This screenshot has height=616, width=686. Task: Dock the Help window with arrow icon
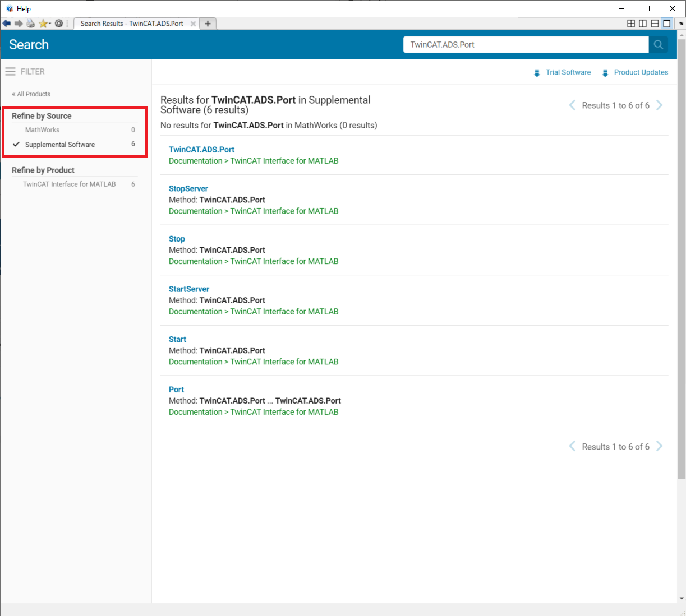point(682,24)
